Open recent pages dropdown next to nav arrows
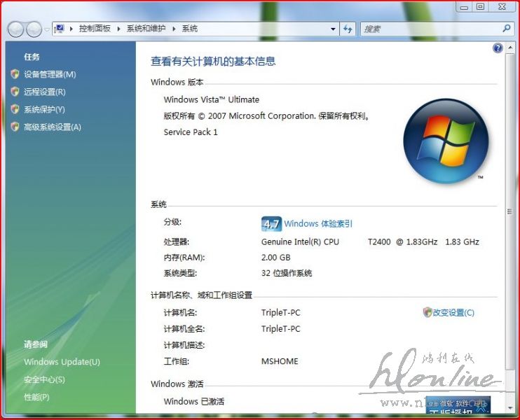Image resolution: width=520 pixels, height=420 pixels. tap(47, 29)
